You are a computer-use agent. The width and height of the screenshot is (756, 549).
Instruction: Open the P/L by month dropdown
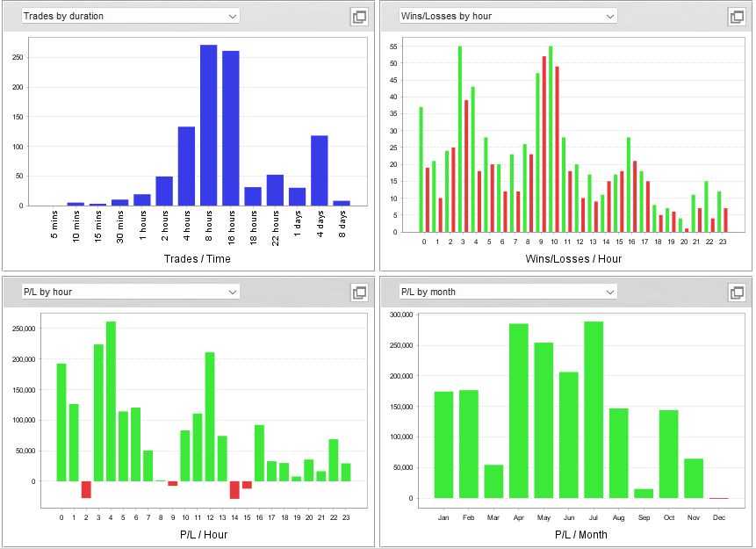coord(508,292)
